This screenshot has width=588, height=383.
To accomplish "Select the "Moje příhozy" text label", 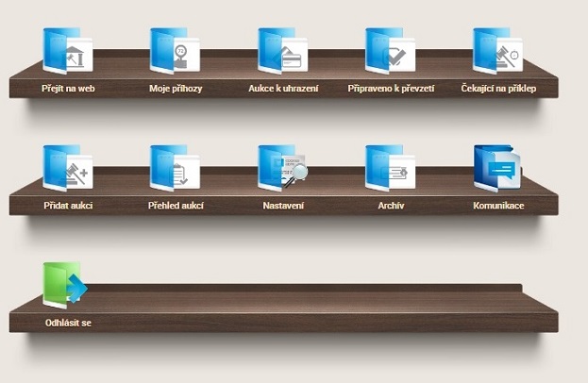I will pyautogui.click(x=176, y=89).
